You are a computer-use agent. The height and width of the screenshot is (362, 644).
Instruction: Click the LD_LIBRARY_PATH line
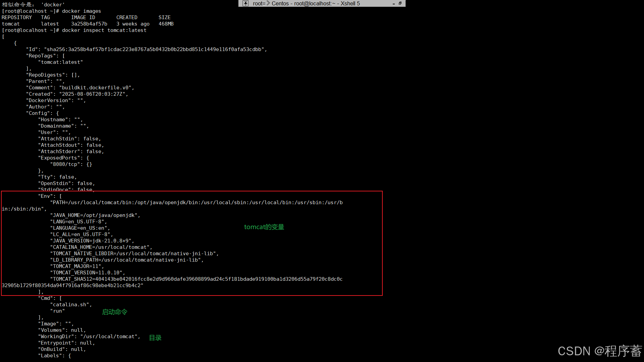pos(127,260)
